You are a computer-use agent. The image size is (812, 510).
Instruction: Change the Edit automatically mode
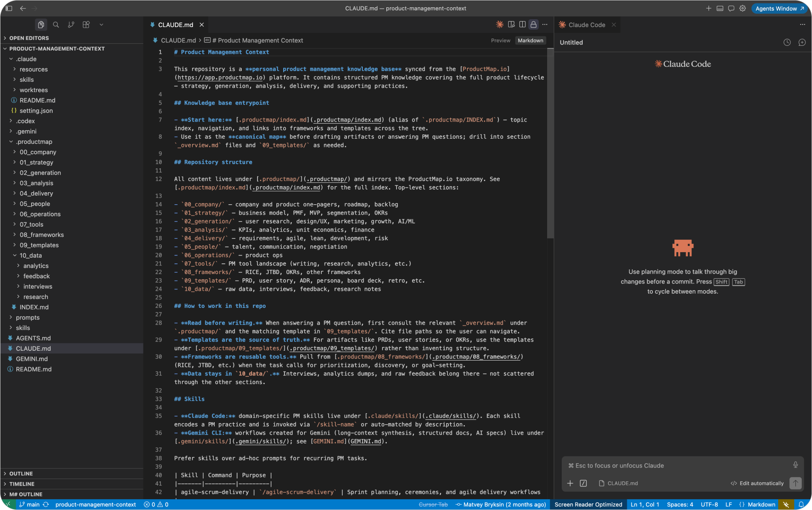[757, 483]
